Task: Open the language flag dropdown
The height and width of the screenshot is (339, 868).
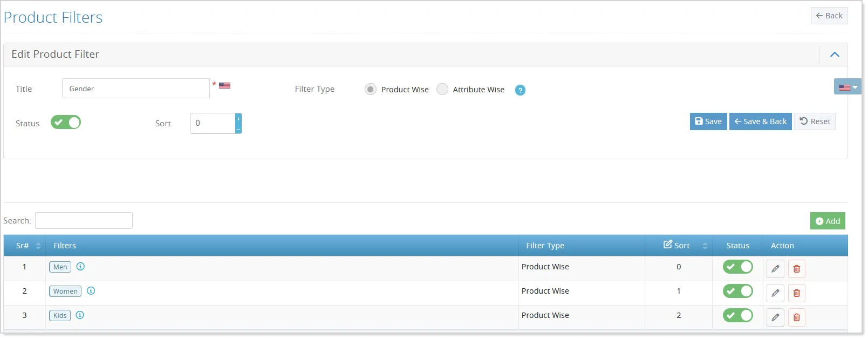Action: pos(848,87)
